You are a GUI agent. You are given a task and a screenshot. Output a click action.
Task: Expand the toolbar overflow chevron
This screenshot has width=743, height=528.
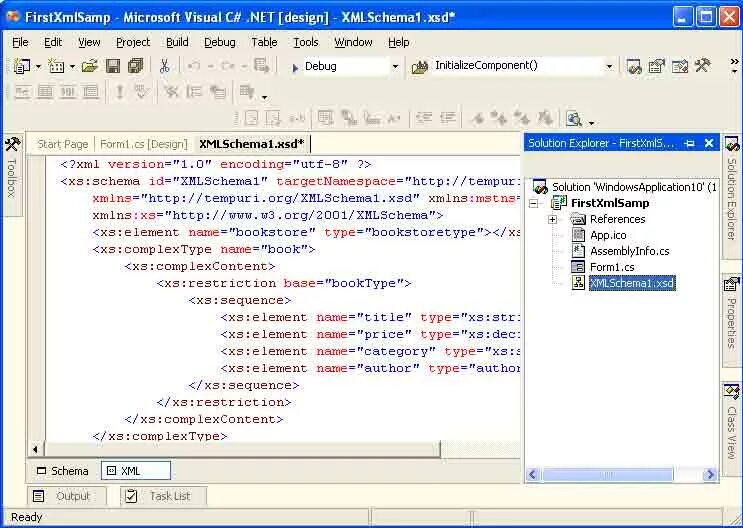point(734,65)
